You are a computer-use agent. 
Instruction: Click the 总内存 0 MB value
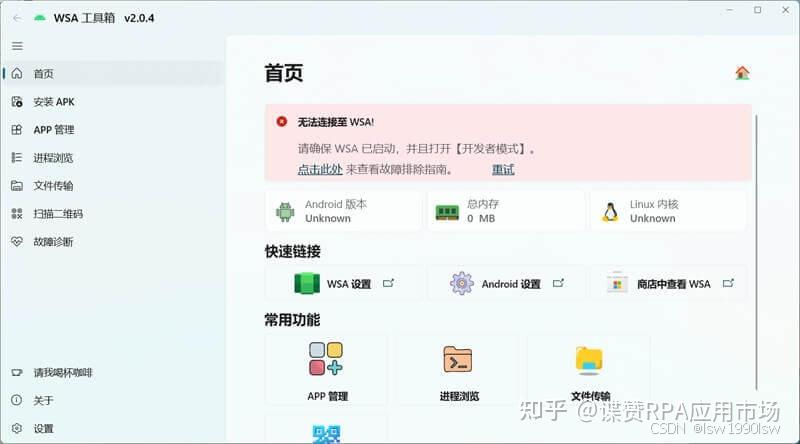[x=481, y=218]
